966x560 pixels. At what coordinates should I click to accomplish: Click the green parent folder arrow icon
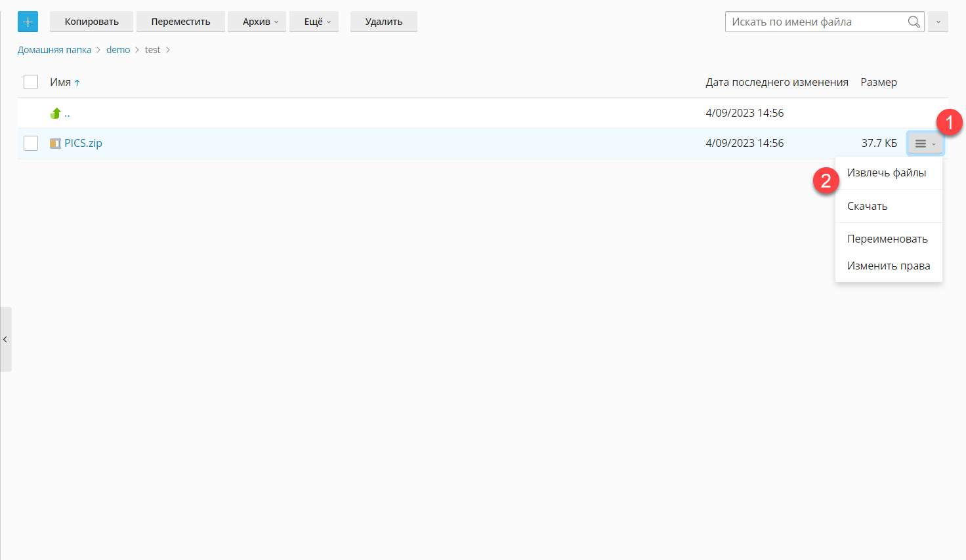click(x=56, y=113)
